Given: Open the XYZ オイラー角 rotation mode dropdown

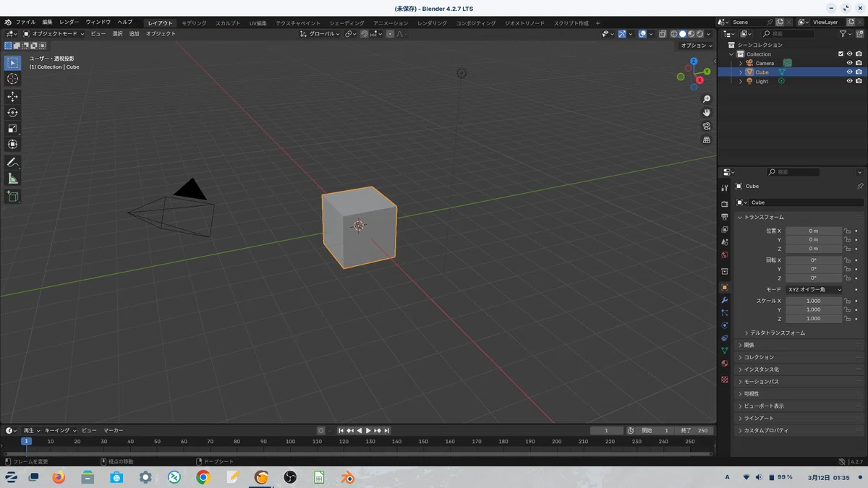Looking at the screenshot, I should click(814, 289).
